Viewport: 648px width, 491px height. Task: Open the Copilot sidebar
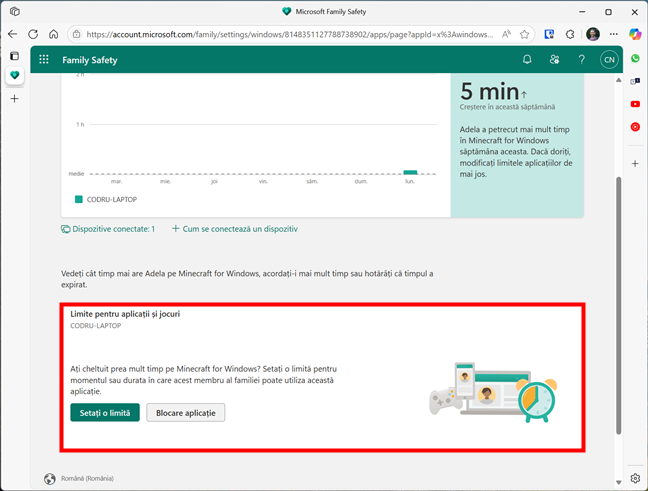(635, 34)
